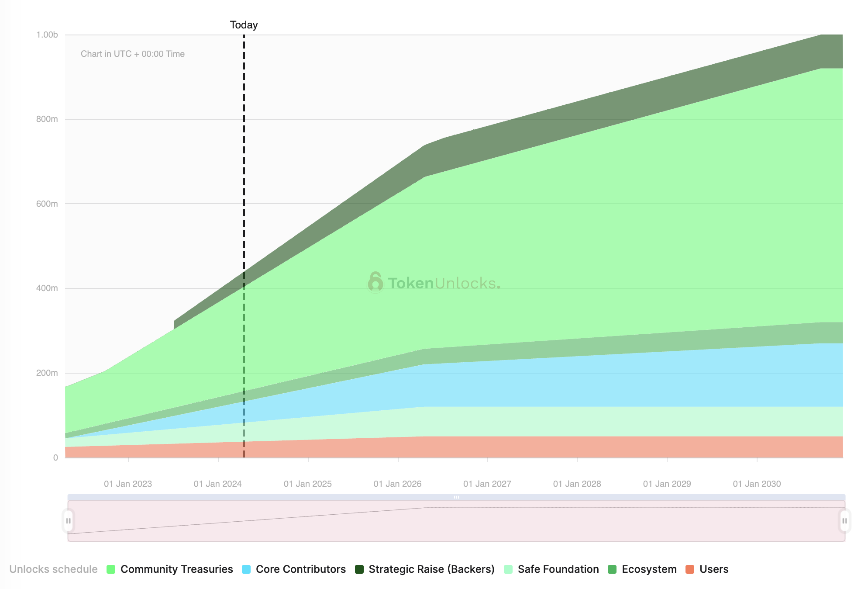The width and height of the screenshot is (868, 589).
Task: Click the Strategic Raise (Backers) legend swatch
Action: click(x=359, y=569)
